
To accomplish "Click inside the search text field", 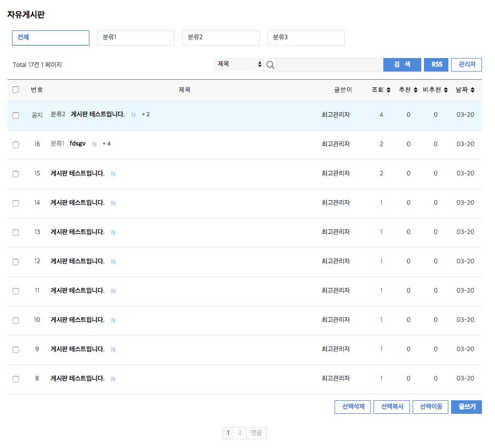I will (x=330, y=65).
